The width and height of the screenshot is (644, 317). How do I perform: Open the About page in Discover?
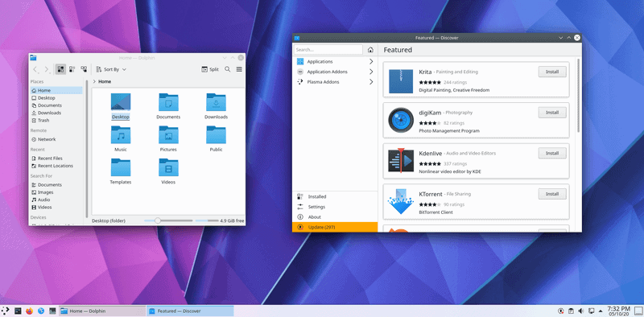coord(335,216)
